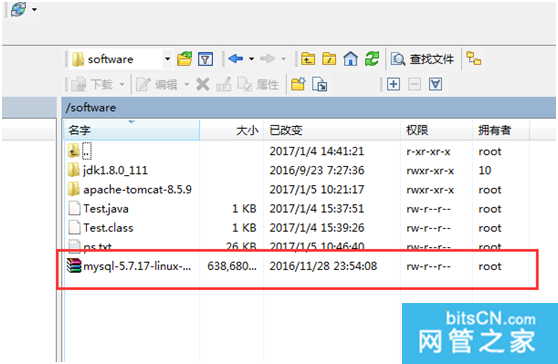Click the file filter funnel icon
The width and height of the screenshot is (558, 364).
pyautogui.click(x=205, y=59)
